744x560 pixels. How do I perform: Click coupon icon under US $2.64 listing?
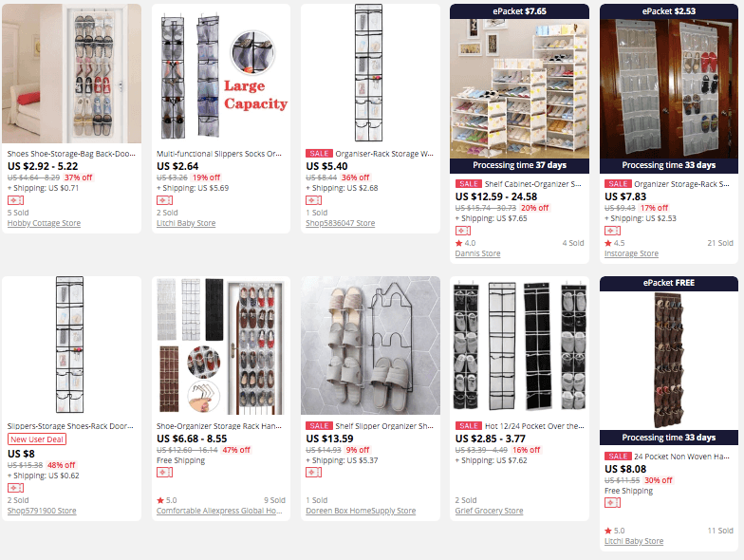click(165, 200)
